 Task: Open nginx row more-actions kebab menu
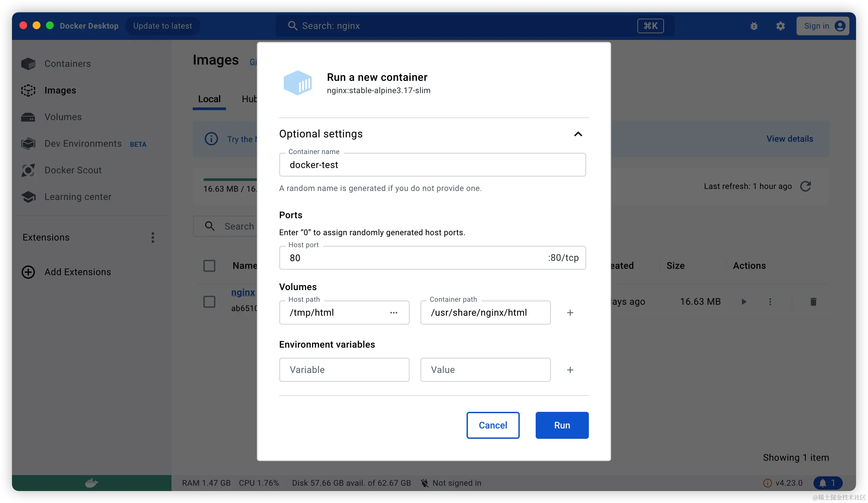tap(770, 302)
